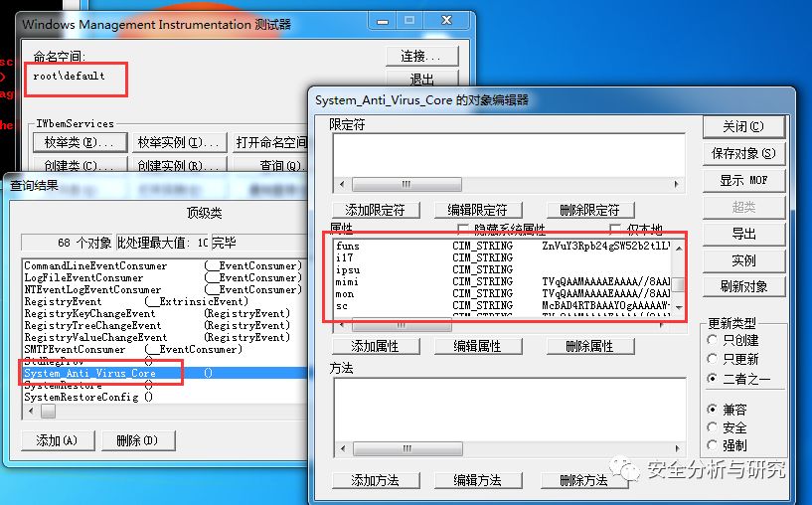Click 关闭(C) button in object editor
The image size is (812, 505).
point(743,126)
